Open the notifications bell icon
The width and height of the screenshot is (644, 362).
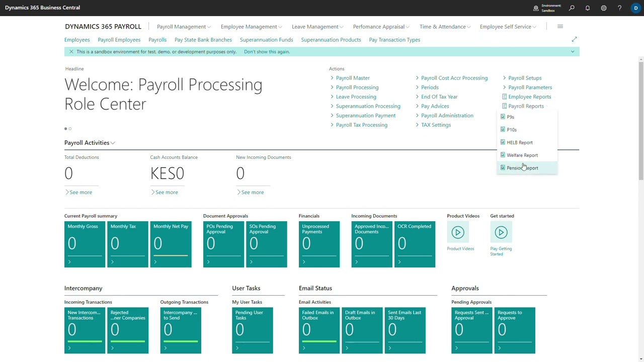(588, 8)
